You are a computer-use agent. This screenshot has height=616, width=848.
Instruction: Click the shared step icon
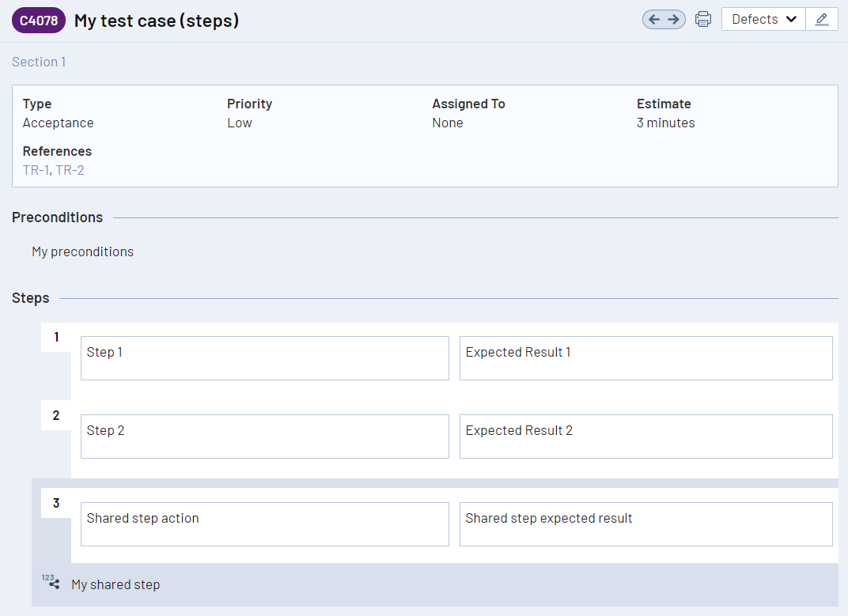(x=51, y=583)
